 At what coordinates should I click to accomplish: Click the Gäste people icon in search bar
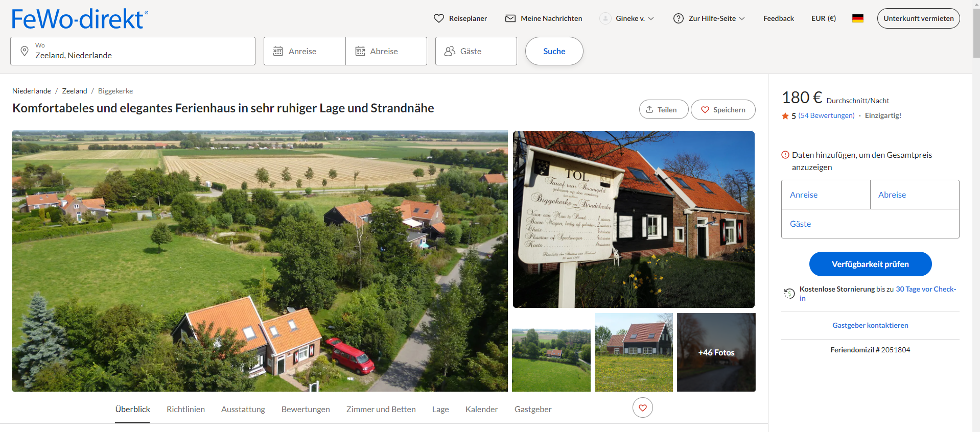coord(450,51)
